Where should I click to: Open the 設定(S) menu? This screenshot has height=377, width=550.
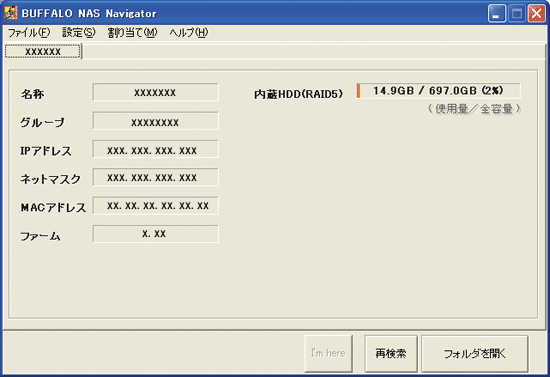pos(79,33)
